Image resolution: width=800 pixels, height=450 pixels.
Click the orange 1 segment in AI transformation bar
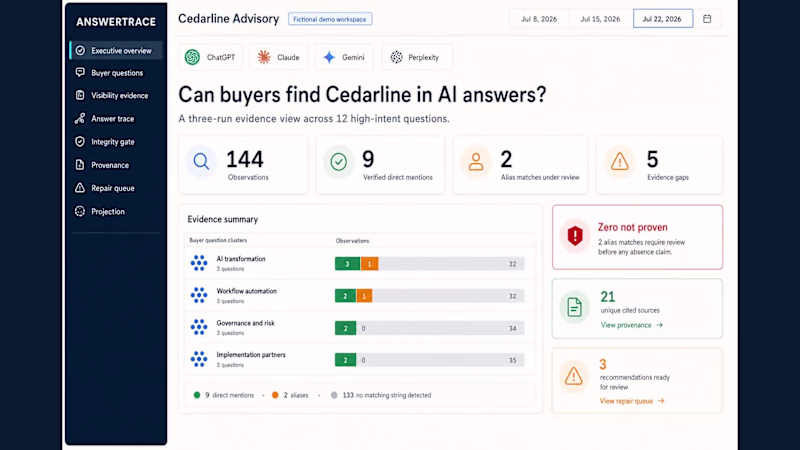(x=369, y=264)
